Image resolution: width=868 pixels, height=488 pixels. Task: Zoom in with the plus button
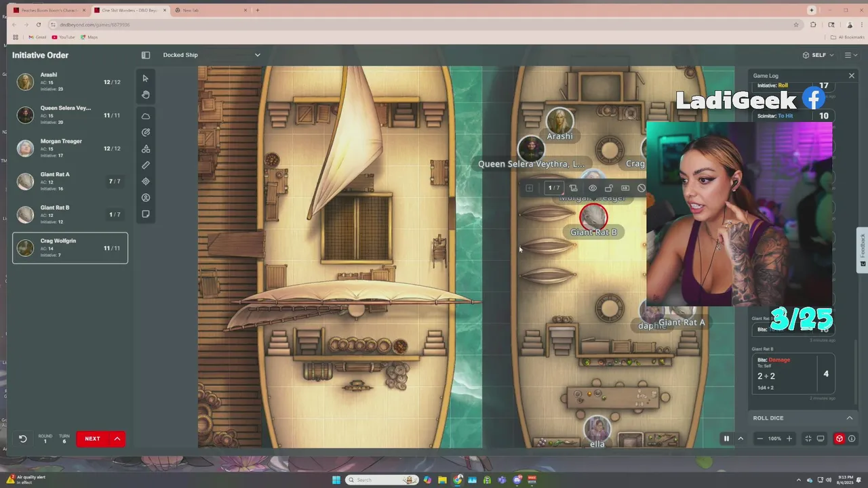(x=789, y=439)
